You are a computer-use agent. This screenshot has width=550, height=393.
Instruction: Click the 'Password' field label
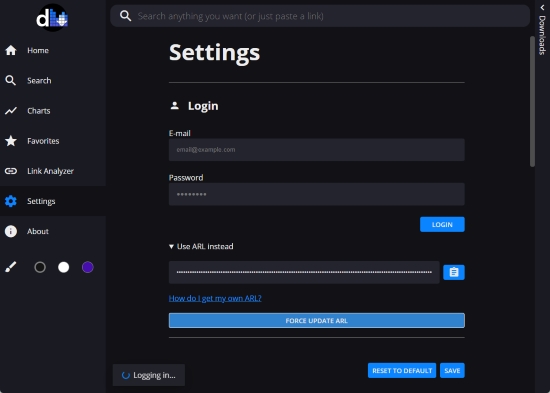coord(186,178)
